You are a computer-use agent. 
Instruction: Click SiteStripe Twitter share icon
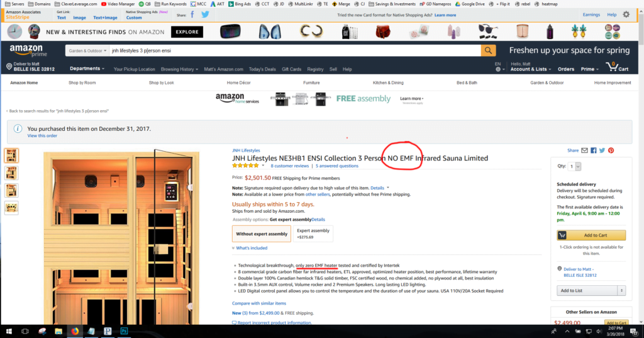(206, 15)
